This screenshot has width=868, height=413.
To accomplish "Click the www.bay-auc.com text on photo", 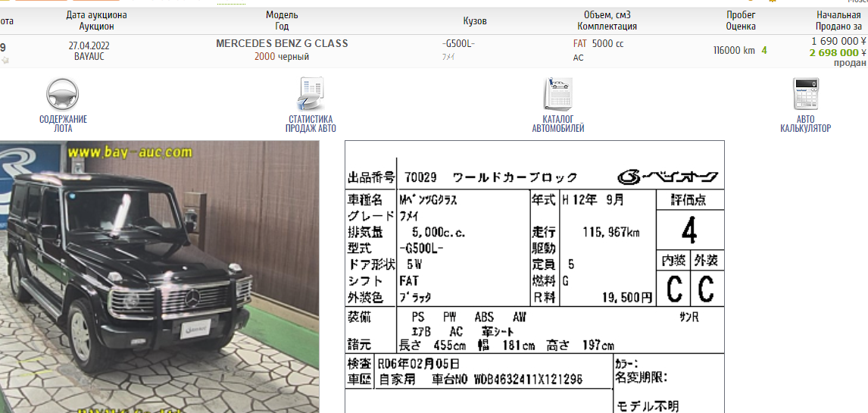I will click(130, 152).
